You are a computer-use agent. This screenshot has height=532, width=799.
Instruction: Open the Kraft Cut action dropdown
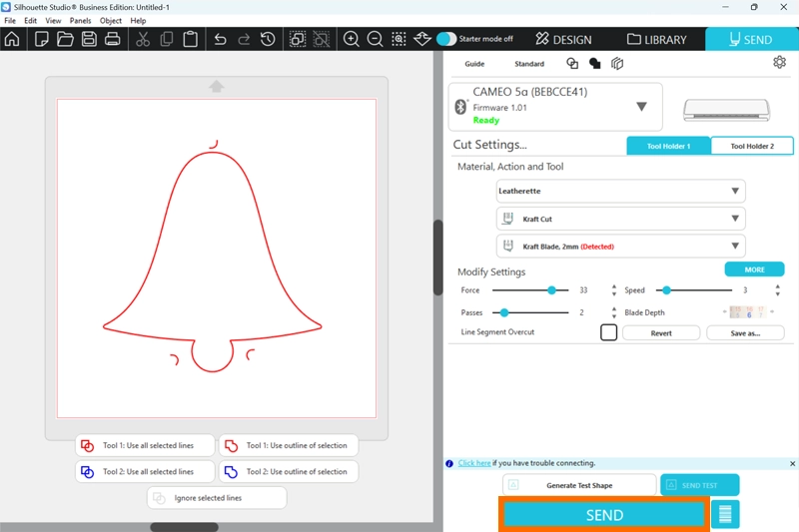click(x=734, y=219)
